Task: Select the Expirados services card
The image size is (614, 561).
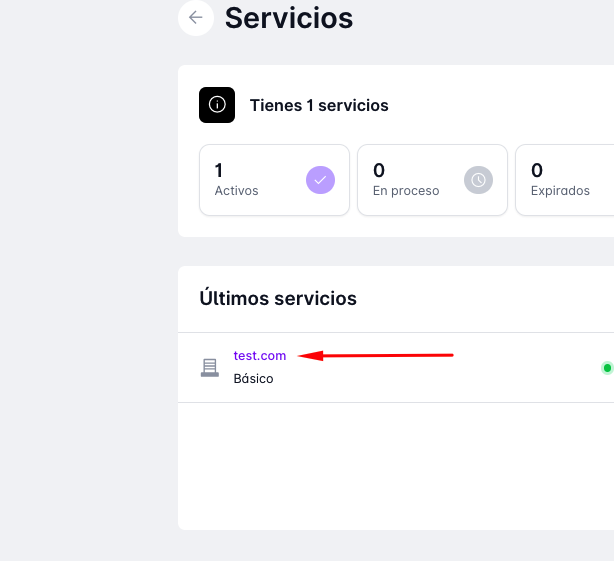Action: (x=565, y=180)
